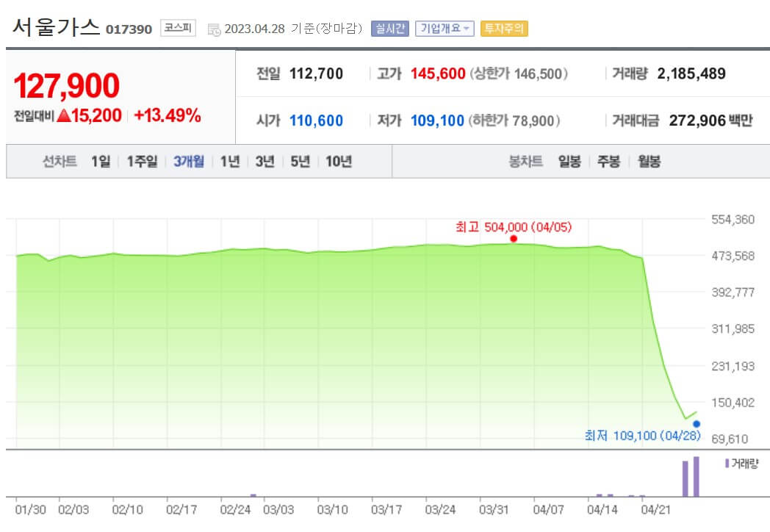The width and height of the screenshot is (770, 532).
Task: Select the 1주일 line chart tab
Action: (x=142, y=161)
